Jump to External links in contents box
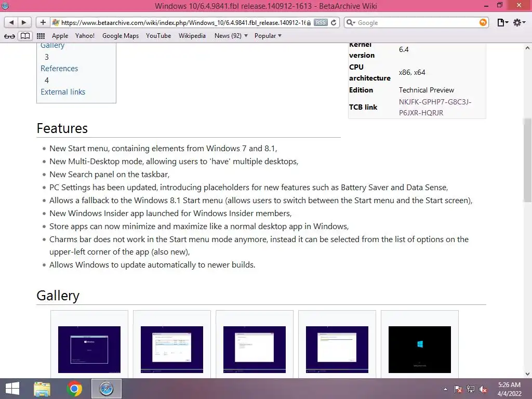This screenshot has height=399, width=532. tap(63, 92)
